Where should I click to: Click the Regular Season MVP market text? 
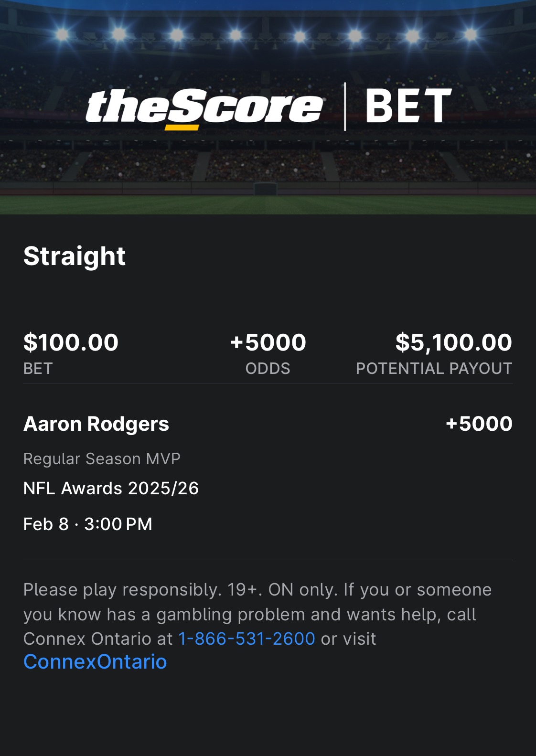102,458
